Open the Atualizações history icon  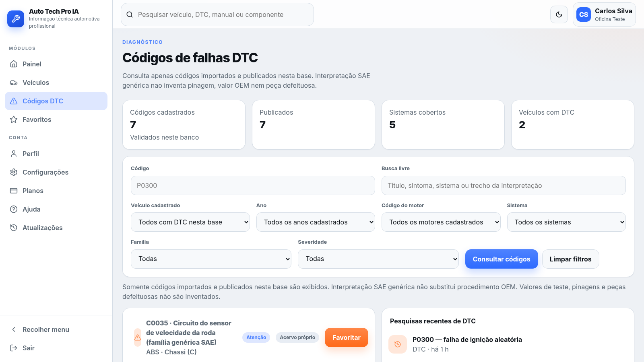coord(14,228)
